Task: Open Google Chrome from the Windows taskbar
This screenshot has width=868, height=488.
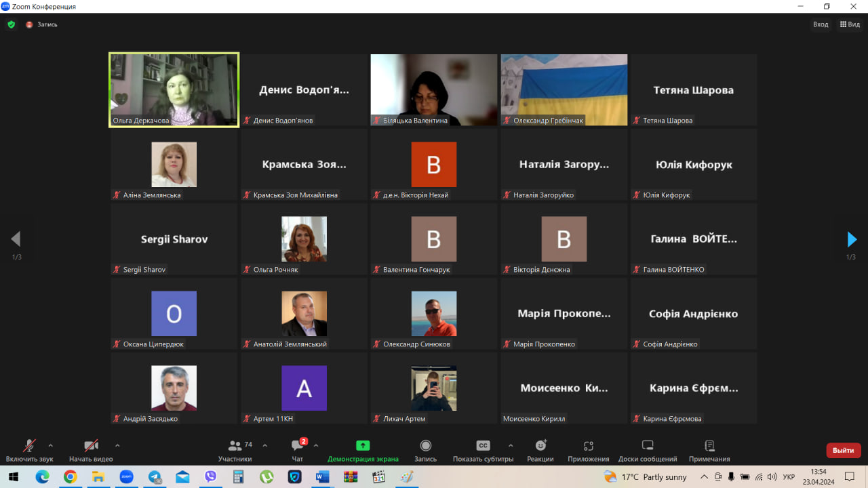Action: tap(70, 477)
